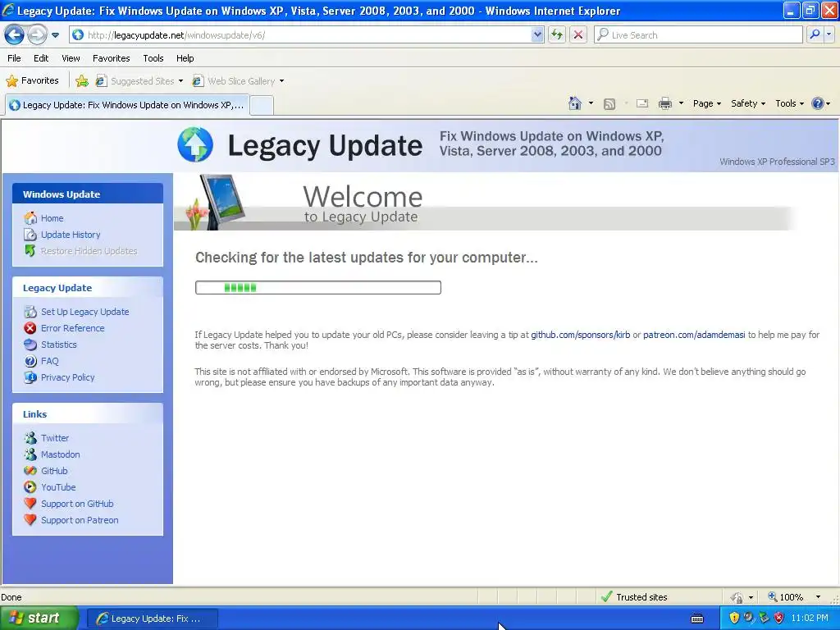Image resolution: width=840 pixels, height=630 pixels.
Task: Go back with the browser Back arrow
Action: [x=15, y=34]
